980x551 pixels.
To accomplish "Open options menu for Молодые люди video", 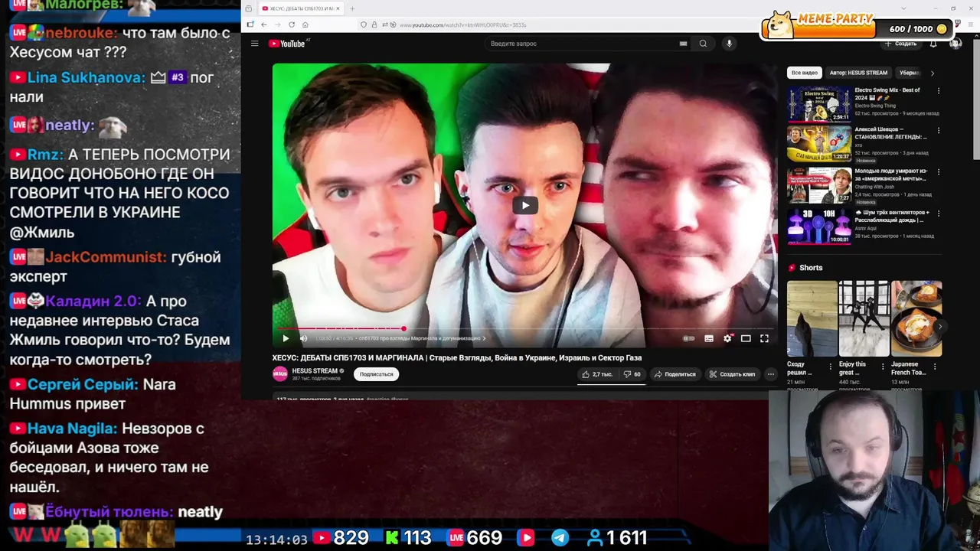I will click(x=939, y=172).
